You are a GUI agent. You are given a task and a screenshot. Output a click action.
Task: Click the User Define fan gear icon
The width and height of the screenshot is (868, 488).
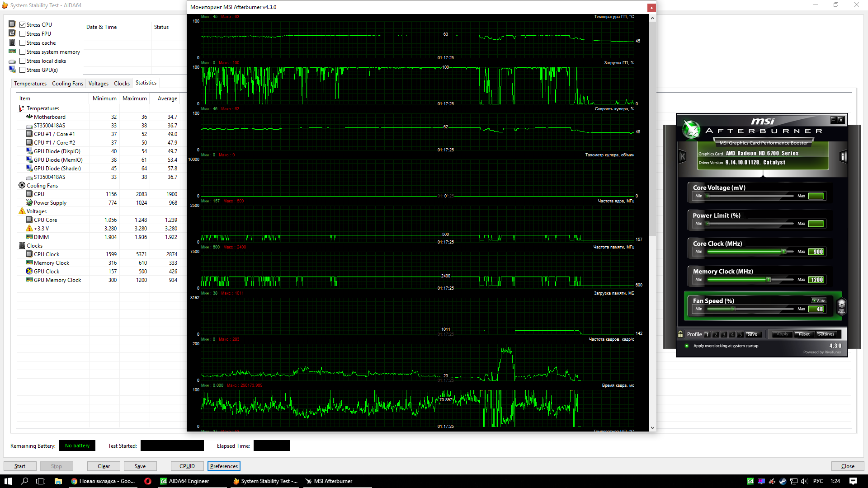coord(841,305)
